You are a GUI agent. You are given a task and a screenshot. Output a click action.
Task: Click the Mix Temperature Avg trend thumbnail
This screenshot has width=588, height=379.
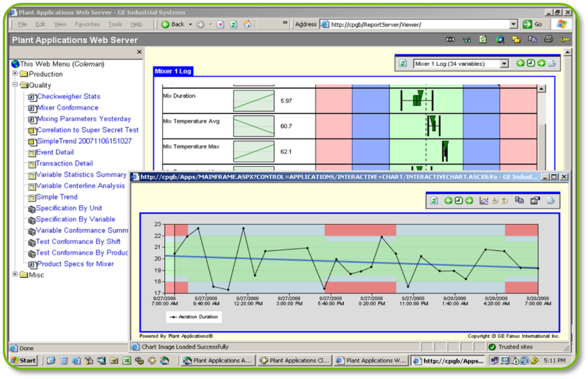coord(254,126)
